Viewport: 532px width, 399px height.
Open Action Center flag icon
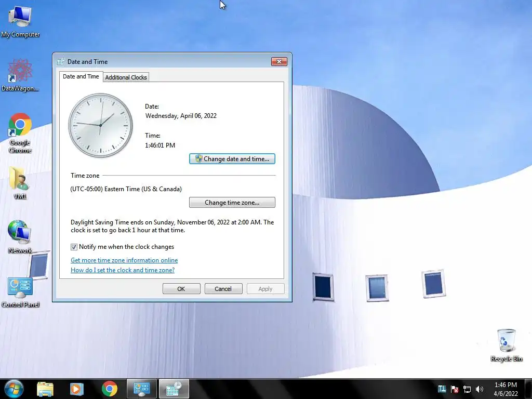click(455, 389)
